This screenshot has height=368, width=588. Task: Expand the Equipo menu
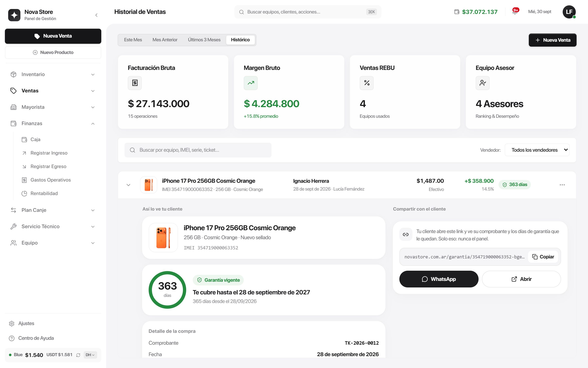[x=53, y=243]
